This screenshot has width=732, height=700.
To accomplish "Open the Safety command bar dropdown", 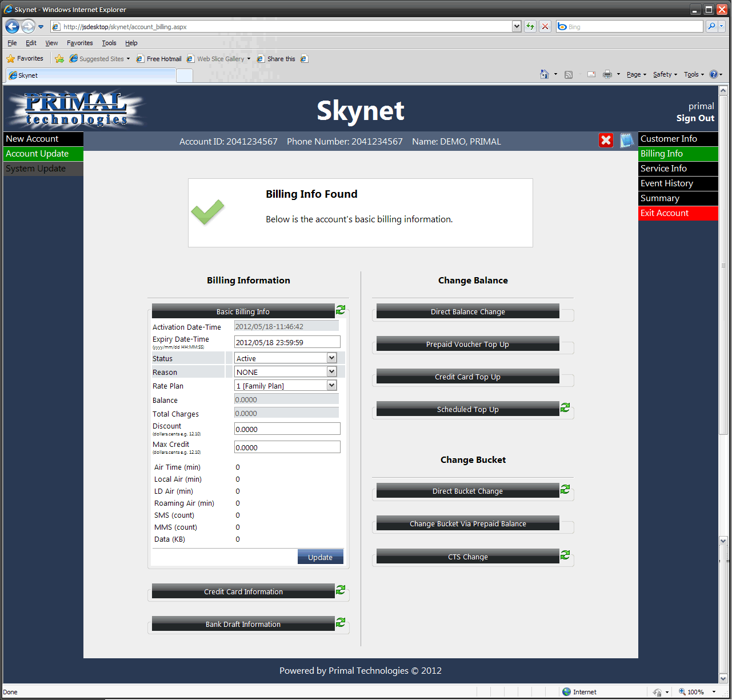I will coord(665,74).
